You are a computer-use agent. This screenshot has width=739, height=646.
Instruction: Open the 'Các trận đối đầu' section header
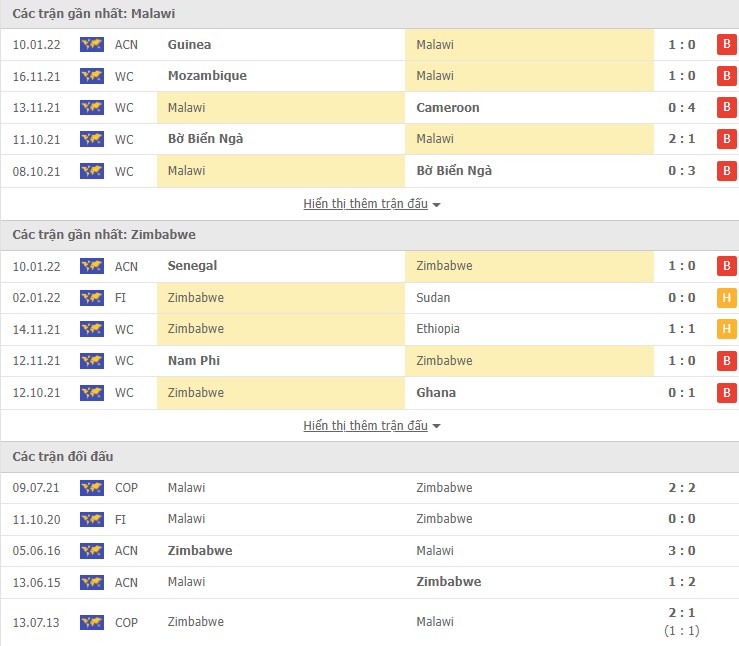63,456
